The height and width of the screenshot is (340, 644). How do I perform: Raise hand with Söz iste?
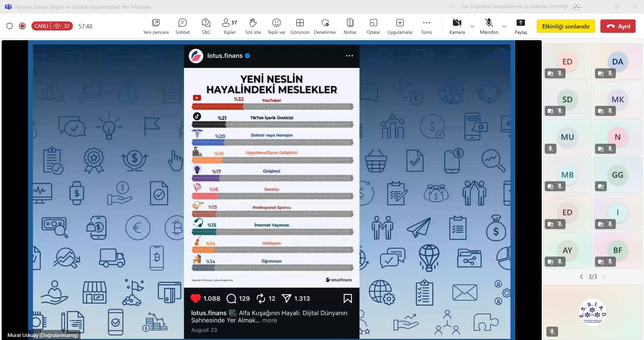[253, 26]
